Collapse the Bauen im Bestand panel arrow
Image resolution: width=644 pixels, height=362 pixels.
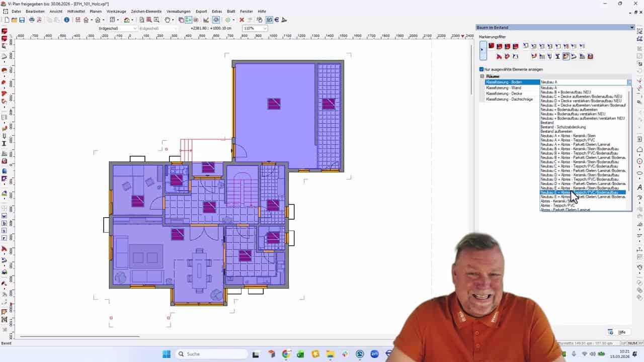coord(632,28)
